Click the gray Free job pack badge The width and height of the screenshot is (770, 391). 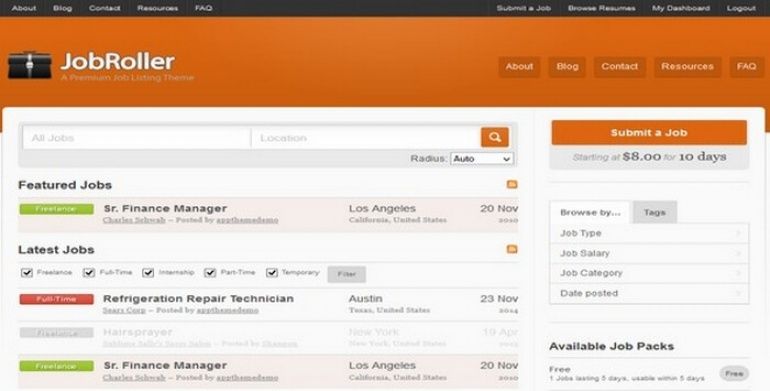click(734, 373)
